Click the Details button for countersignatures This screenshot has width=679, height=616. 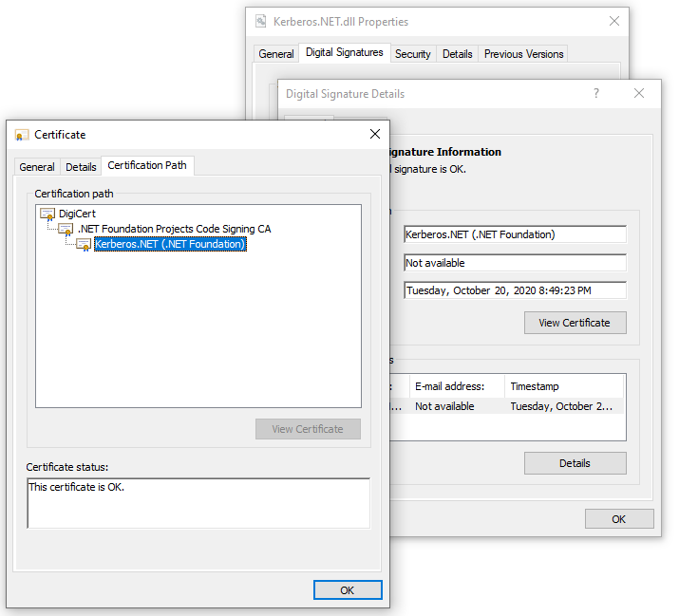click(x=575, y=463)
